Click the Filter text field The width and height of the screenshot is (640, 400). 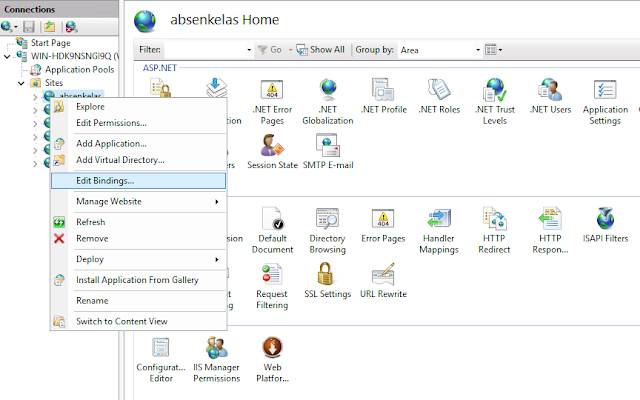(x=204, y=50)
